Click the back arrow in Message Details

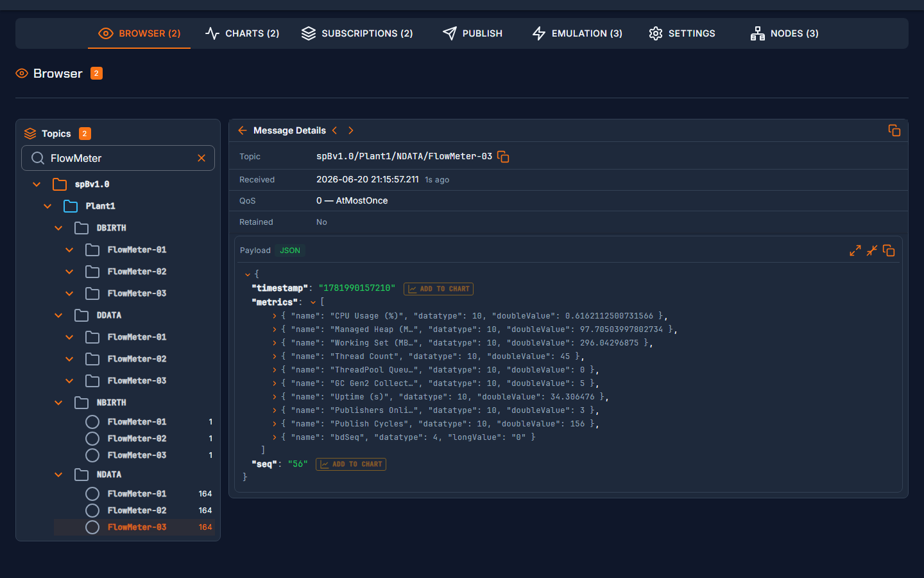pos(242,130)
